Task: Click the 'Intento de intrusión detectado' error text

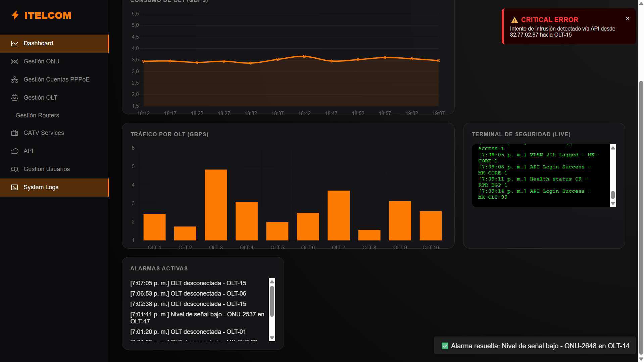Action: 563,32
